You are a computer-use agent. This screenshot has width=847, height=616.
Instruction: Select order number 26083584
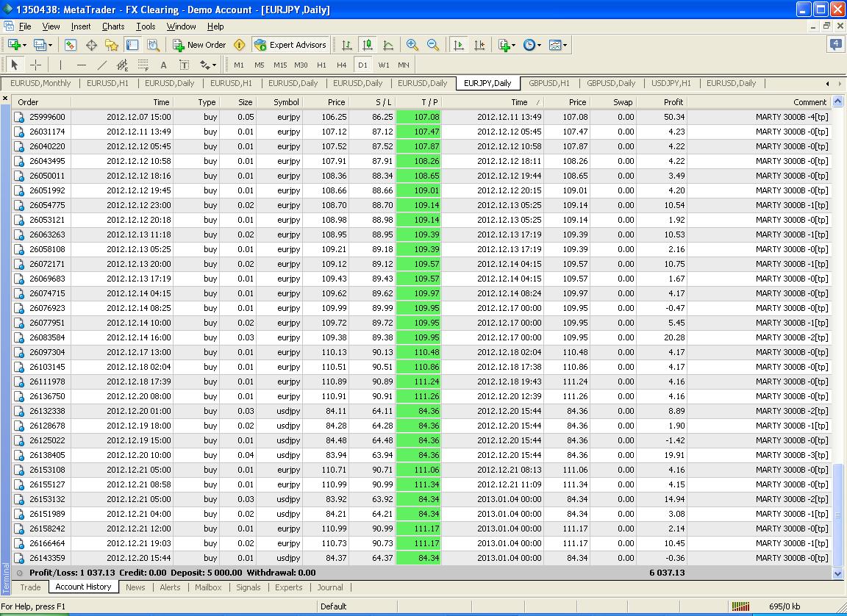tap(47, 337)
